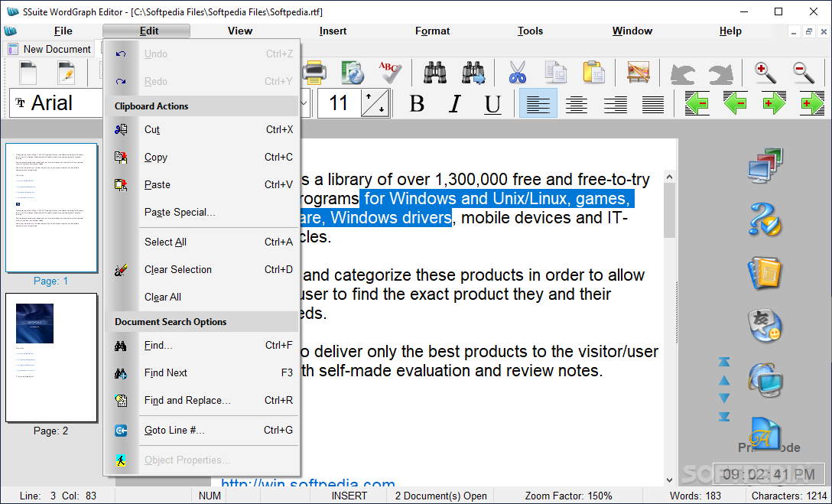Choose Clear All menu entry

[203, 297]
